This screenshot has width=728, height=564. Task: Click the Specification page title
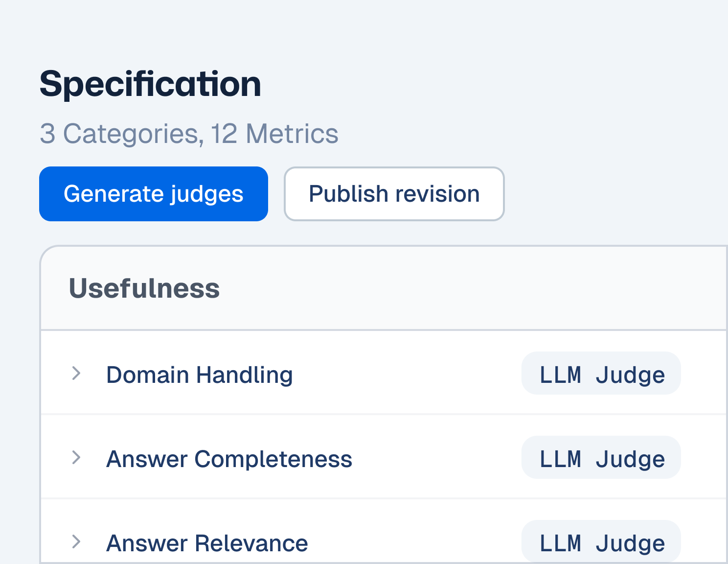(151, 83)
